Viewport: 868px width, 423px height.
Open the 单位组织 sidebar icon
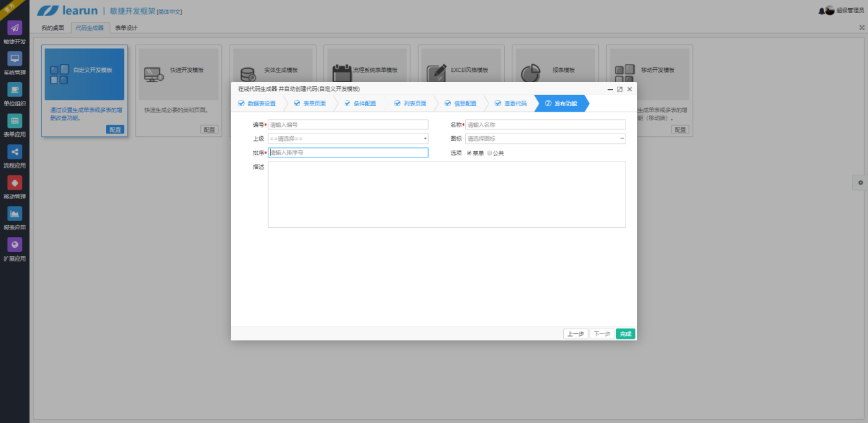[x=14, y=90]
